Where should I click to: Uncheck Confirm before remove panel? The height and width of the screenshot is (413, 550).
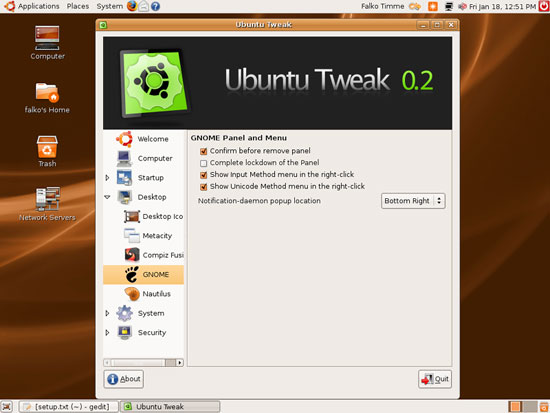(x=203, y=151)
